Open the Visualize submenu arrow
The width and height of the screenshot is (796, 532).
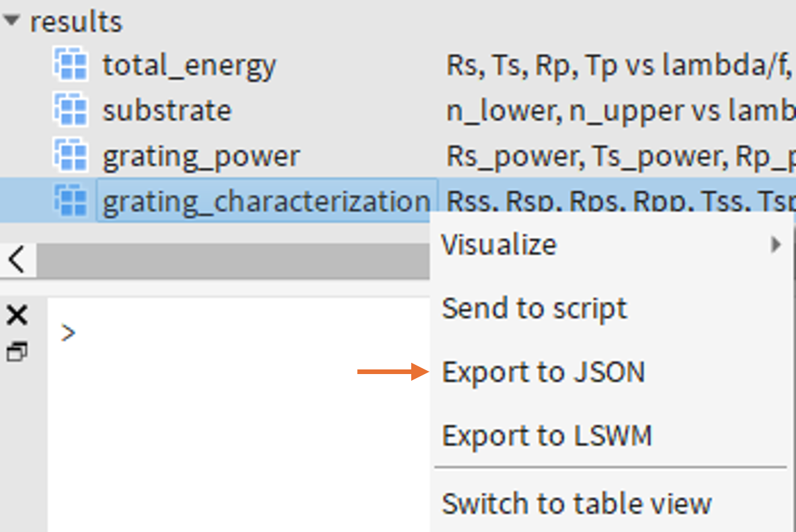pyautogui.click(x=776, y=245)
